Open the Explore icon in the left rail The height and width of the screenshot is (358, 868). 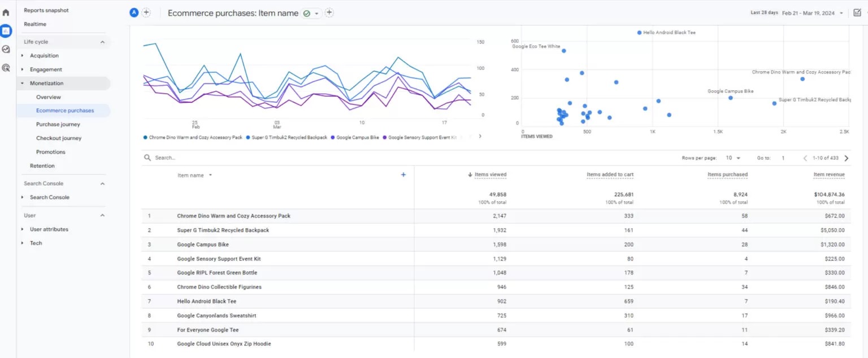point(6,49)
